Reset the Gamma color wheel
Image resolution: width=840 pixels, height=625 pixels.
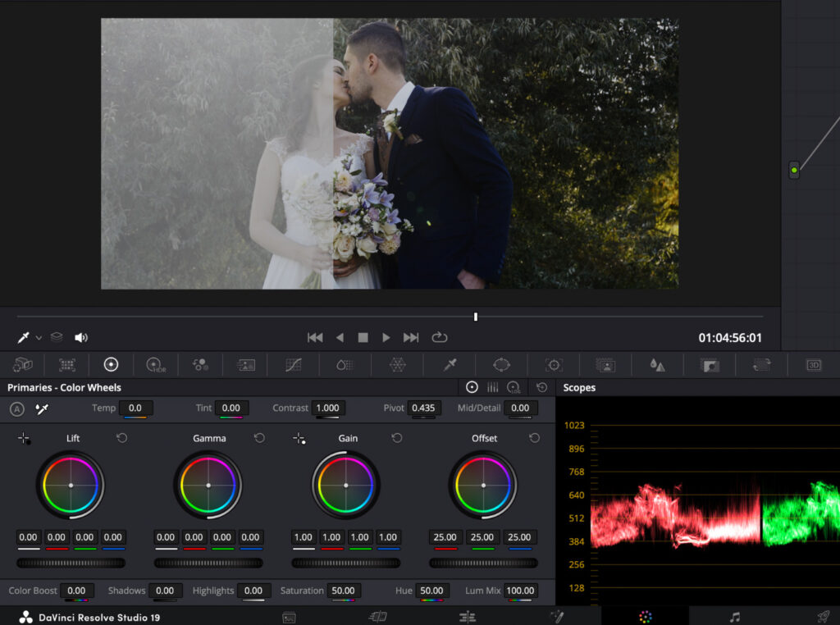tap(259, 438)
